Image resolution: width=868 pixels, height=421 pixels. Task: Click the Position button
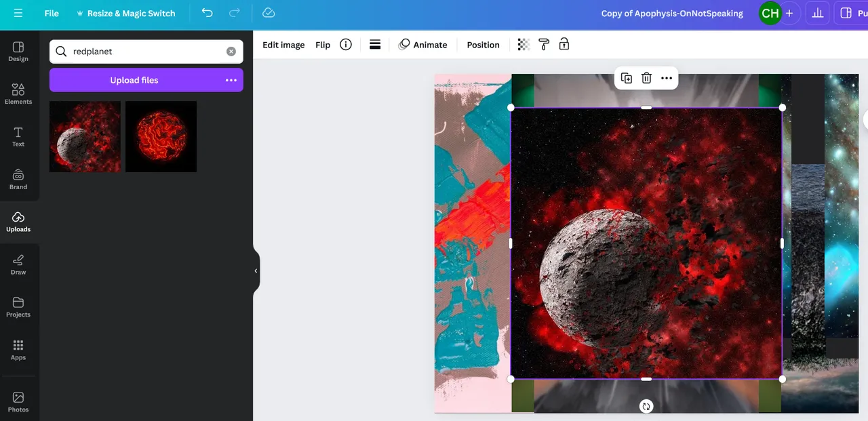point(483,45)
